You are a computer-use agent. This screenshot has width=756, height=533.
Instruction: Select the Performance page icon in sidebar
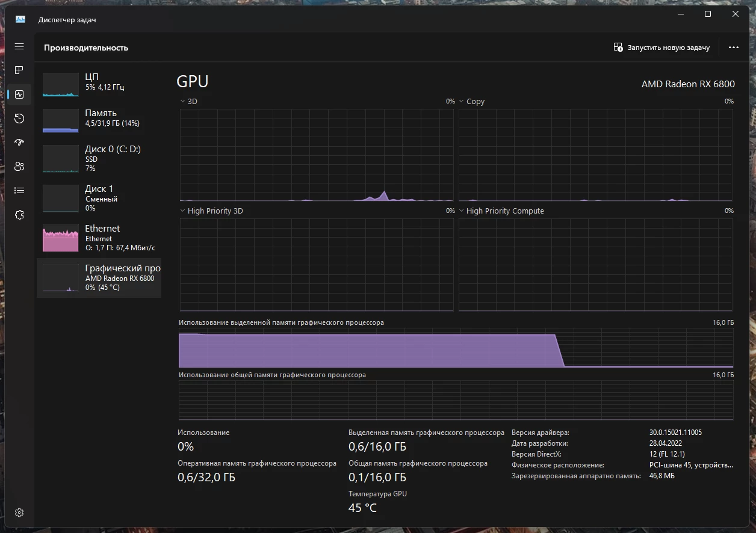(x=19, y=94)
